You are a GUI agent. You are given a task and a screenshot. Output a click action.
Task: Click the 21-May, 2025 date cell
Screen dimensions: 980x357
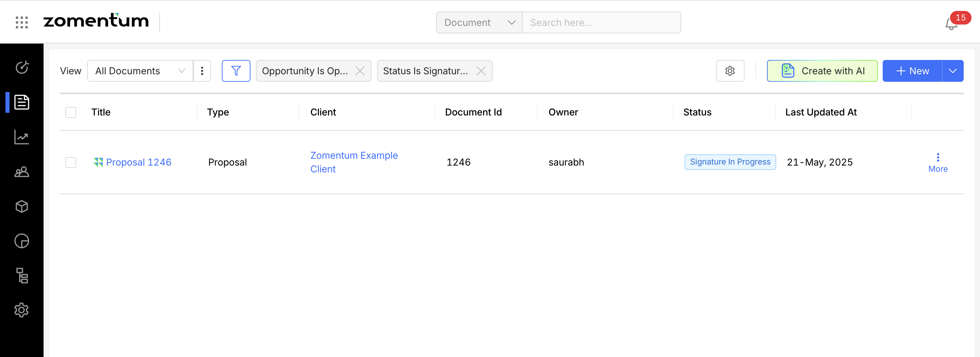pyautogui.click(x=820, y=162)
